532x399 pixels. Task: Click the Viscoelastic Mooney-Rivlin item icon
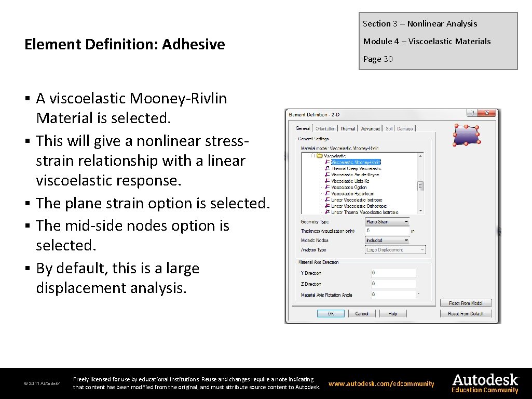point(327,162)
